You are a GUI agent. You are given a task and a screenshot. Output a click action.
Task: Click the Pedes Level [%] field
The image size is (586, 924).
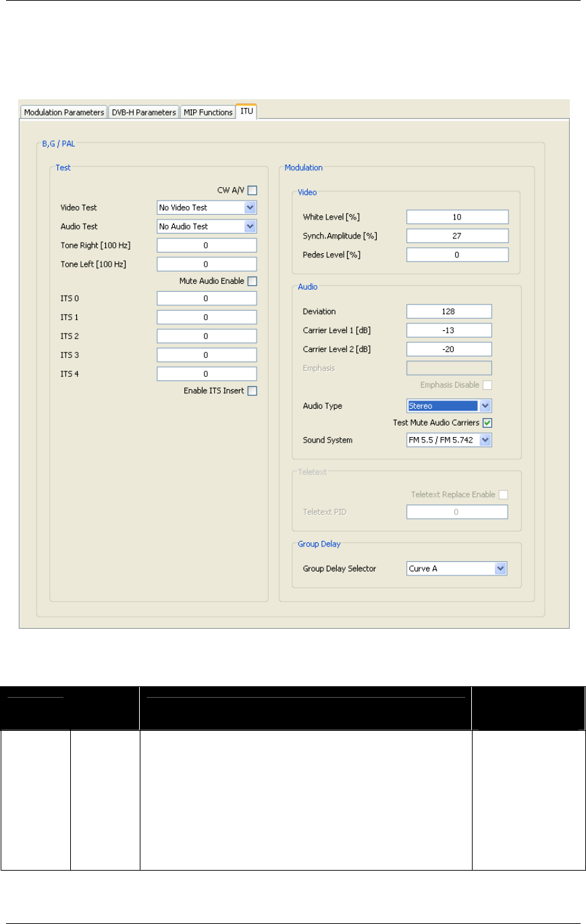(x=457, y=255)
